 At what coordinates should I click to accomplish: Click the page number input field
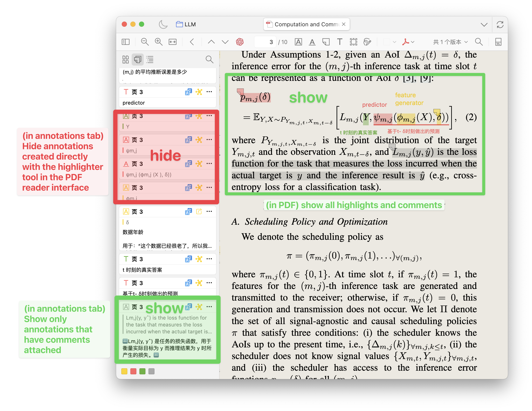tap(265, 42)
